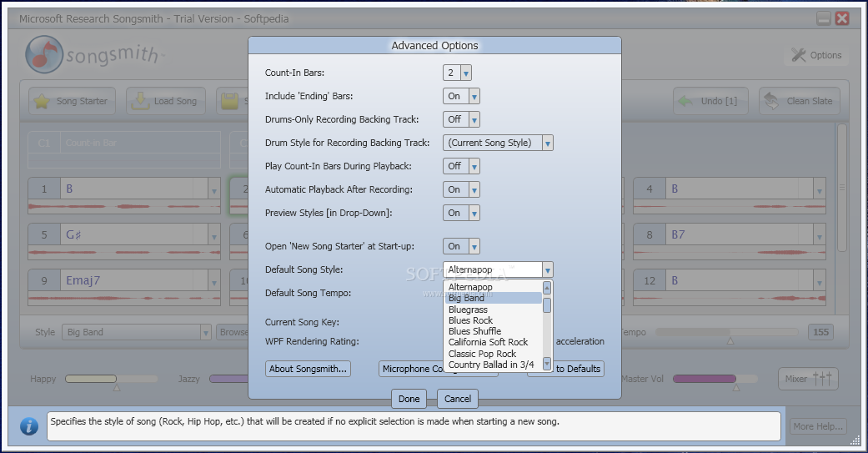Confirm settings with Done button
Screen dimensions: 868x453
click(409, 399)
